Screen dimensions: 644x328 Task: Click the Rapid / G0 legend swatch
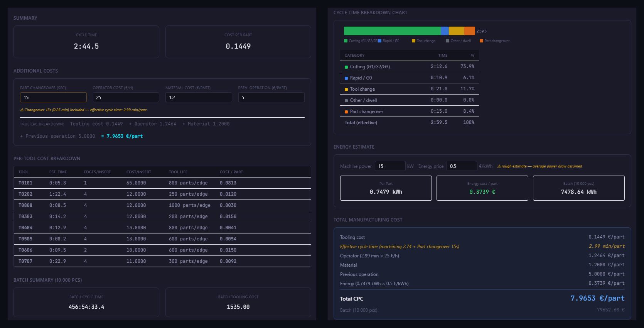click(x=379, y=41)
